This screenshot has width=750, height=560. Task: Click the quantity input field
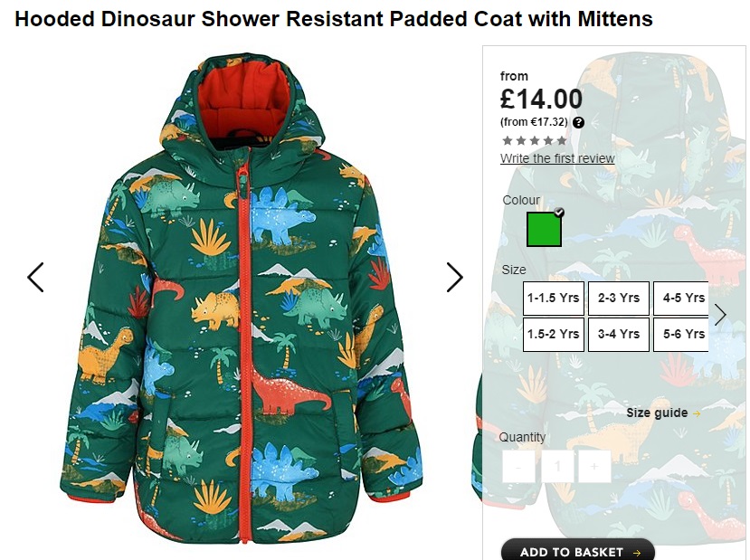point(556,466)
